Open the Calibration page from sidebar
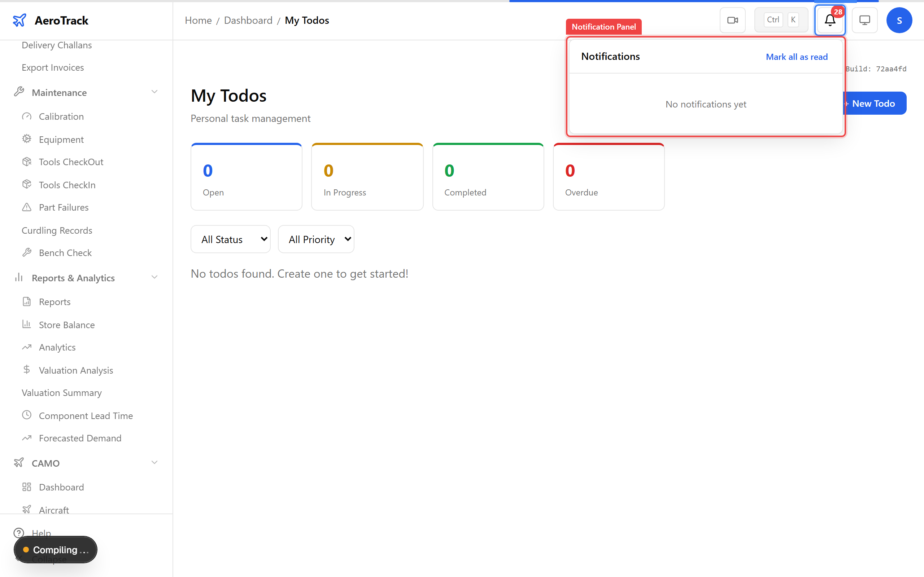924x577 pixels. 61,116
